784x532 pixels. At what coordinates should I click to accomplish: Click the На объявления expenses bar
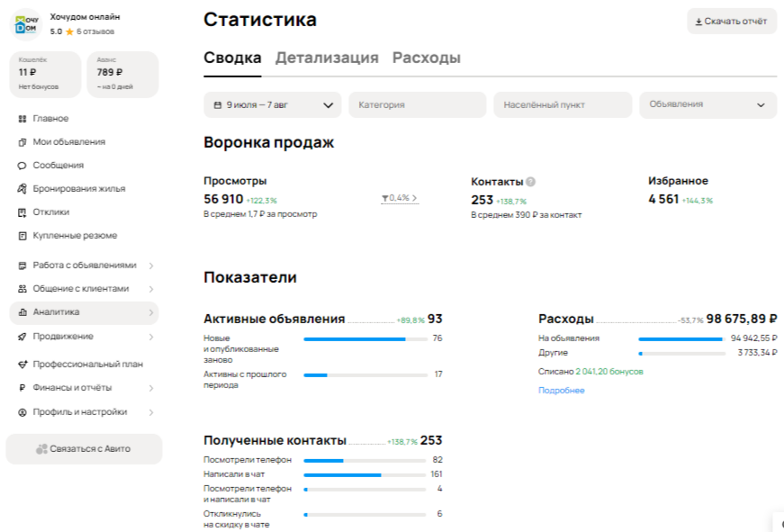click(x=682, y=339)
